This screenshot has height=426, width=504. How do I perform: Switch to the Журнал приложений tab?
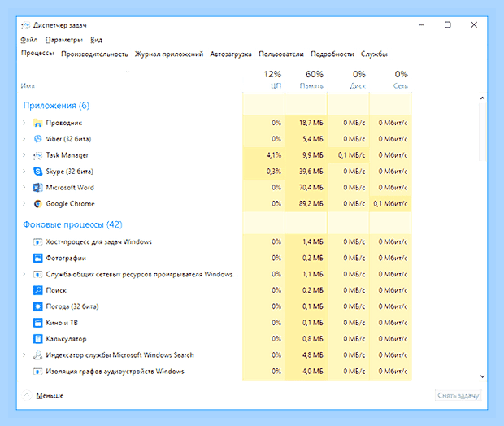click(169, 54)
